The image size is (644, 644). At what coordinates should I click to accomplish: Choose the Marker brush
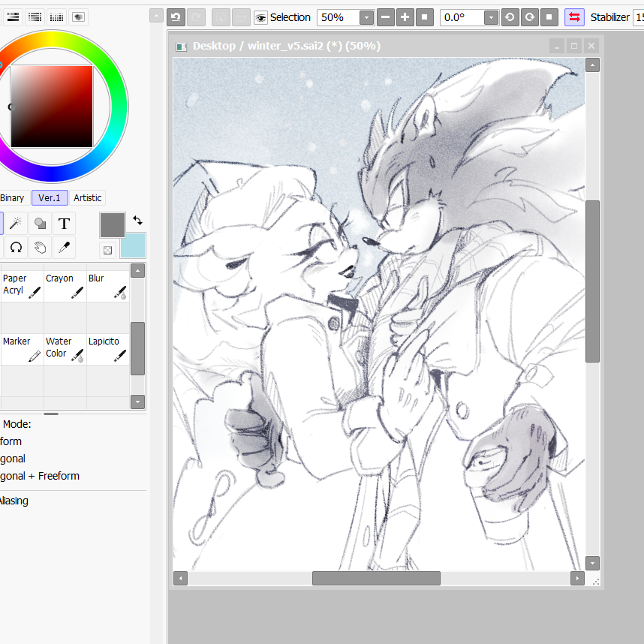click(x=23, y=350)
